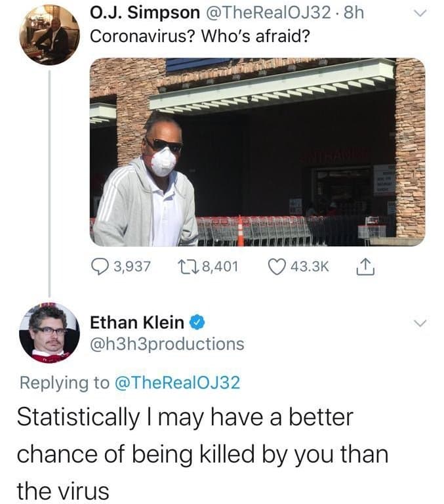Click @TheRealOJ32 in the Replying to line
Viewport: 444px width, 504px height.
(x=177, y=383)
